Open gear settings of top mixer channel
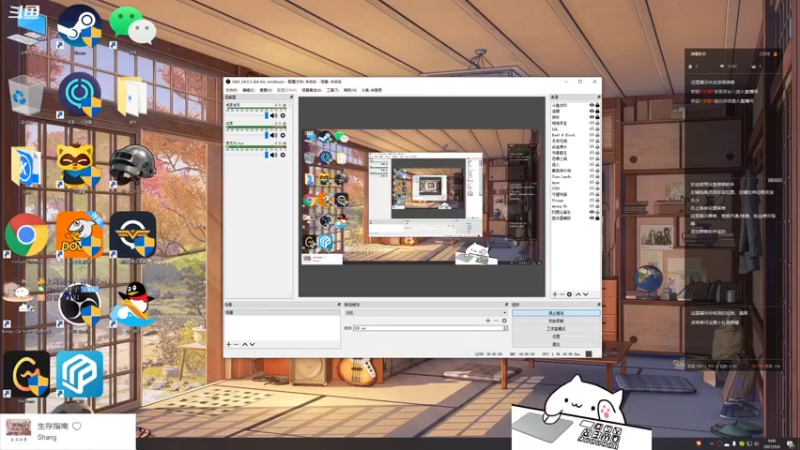This screenshot has height=450, width=800. coord(283,116)
